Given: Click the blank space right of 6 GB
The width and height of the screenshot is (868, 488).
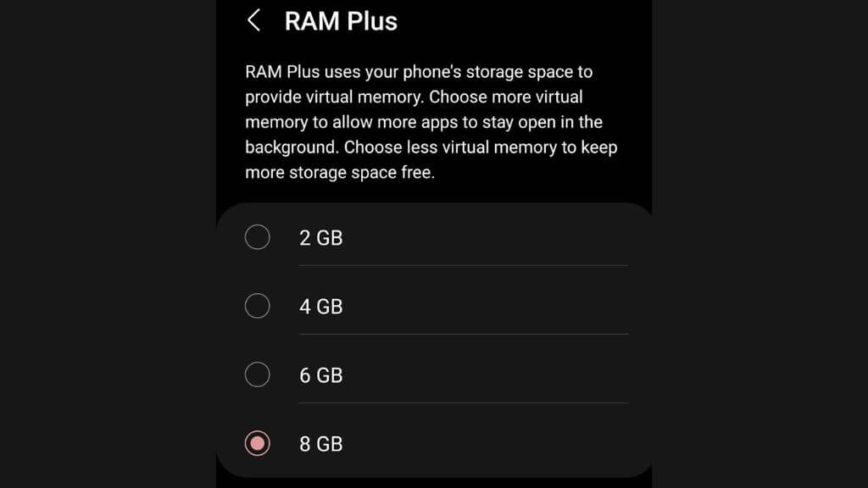Looking at the screenshot, I should click(x=486, y=375).
